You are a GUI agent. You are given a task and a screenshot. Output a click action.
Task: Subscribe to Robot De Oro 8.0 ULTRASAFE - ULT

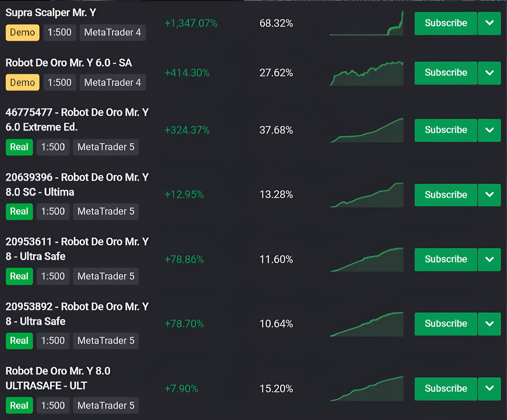[446, 389]
